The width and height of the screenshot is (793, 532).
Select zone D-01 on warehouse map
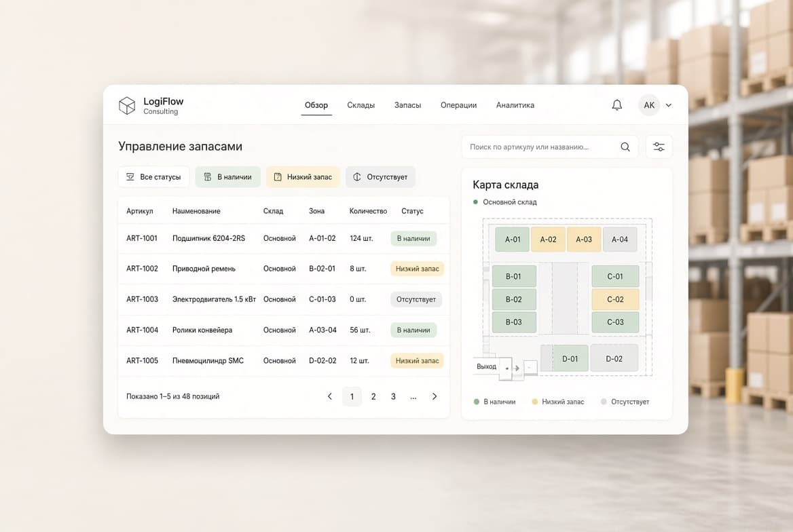coord(570,358)
